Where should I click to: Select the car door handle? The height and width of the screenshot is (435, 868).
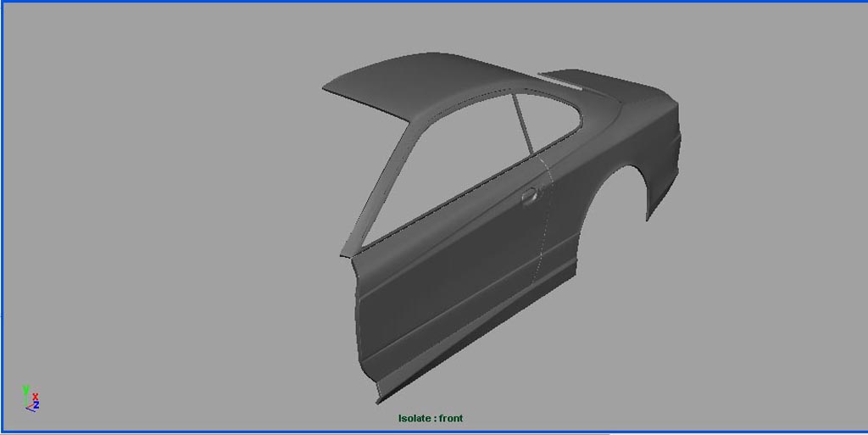point(529,195)
